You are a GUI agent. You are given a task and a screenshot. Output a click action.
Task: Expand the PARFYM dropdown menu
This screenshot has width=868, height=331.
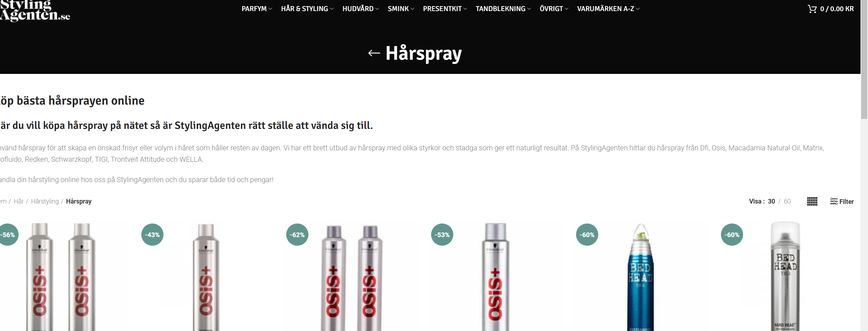pos(257,9)
